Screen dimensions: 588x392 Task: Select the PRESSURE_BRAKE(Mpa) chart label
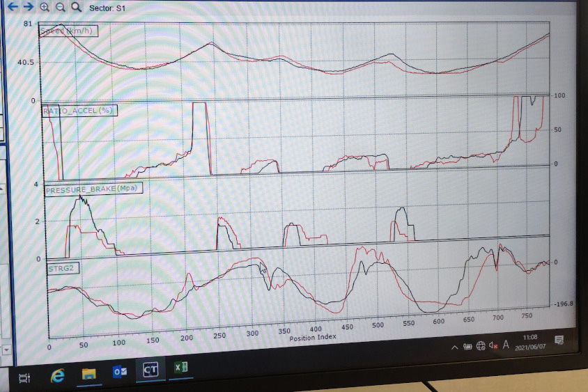point(91,189)
